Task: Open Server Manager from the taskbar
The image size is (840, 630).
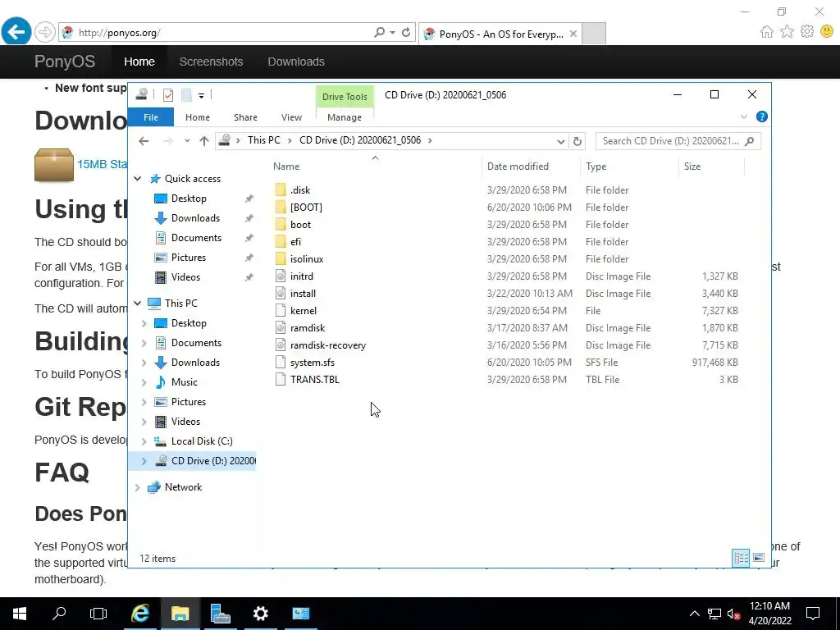Action: point(220,614)
